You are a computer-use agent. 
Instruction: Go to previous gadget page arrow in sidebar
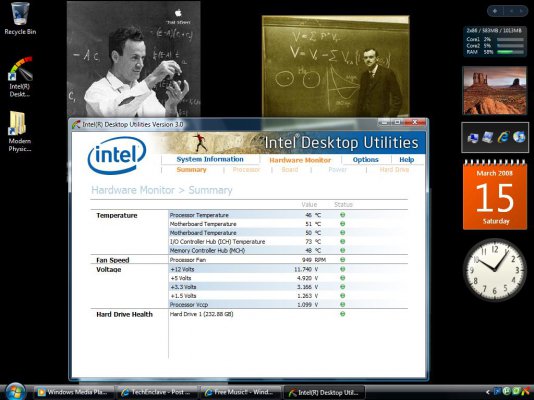511,11
